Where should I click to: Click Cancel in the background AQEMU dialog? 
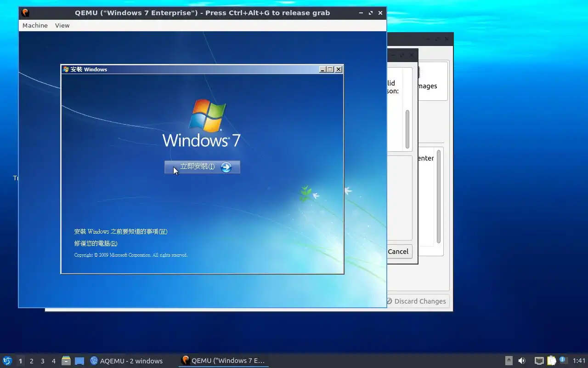point(399,252)
